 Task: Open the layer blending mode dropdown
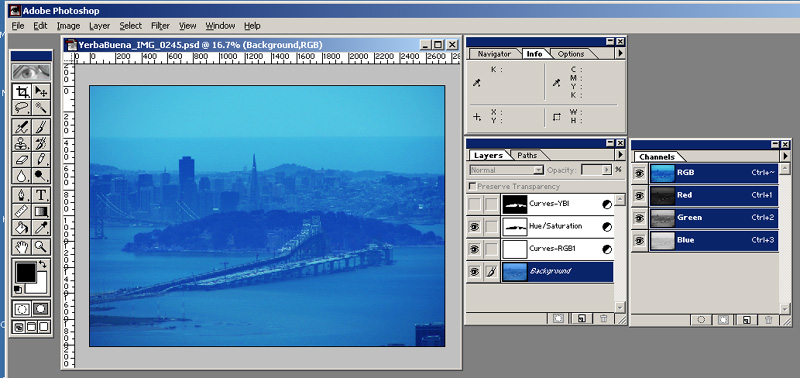pyautogui.click(x=507, y=170)
